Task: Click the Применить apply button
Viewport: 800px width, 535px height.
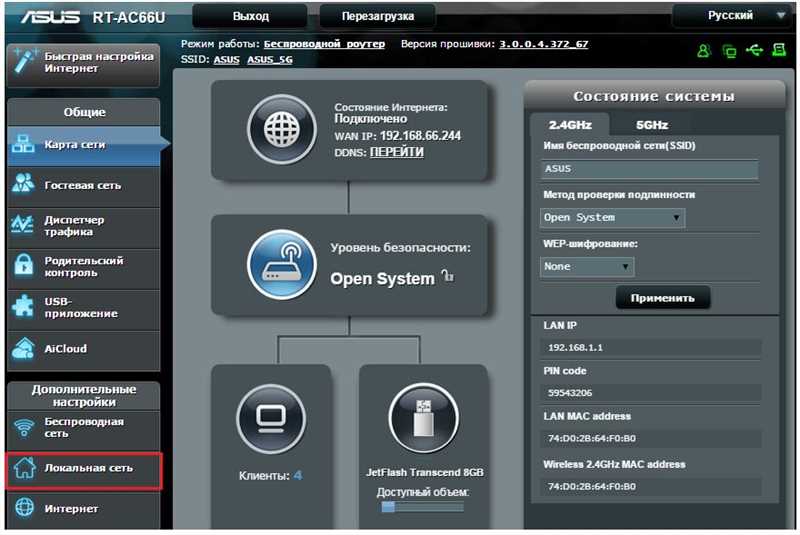Action: [662, 298]
